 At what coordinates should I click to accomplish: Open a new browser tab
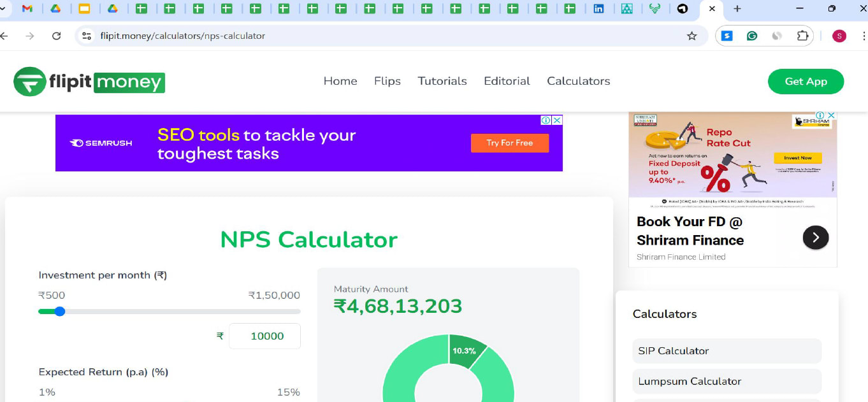(737, 9)
